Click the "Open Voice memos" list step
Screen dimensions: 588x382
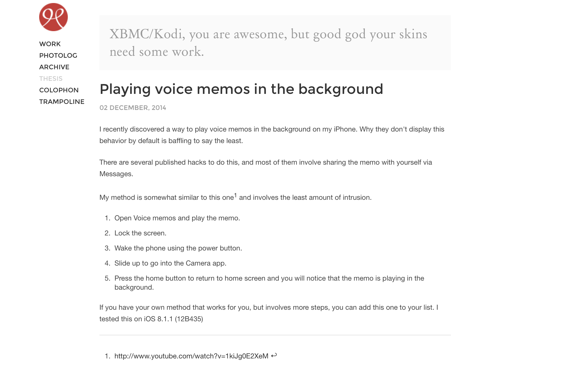(177, 218)
